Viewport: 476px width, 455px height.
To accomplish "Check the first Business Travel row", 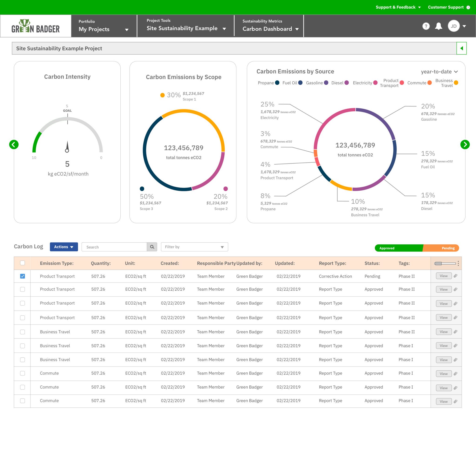I will (x=23, y=332).
